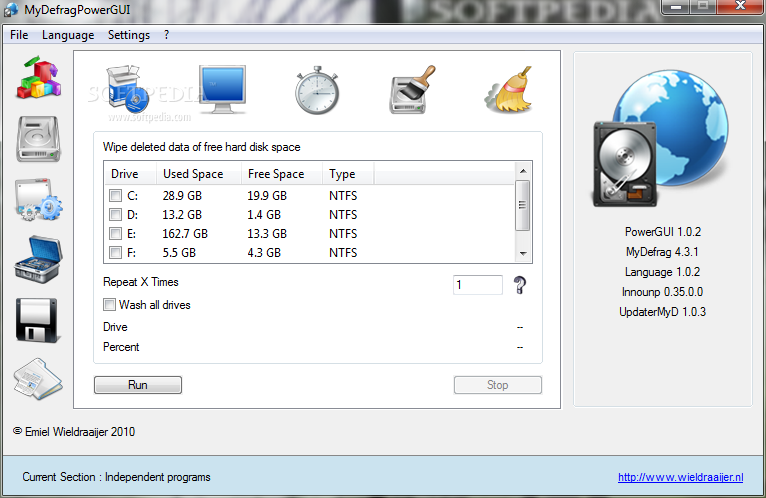Sort by the Free Space column header

[x=281, y=173]
